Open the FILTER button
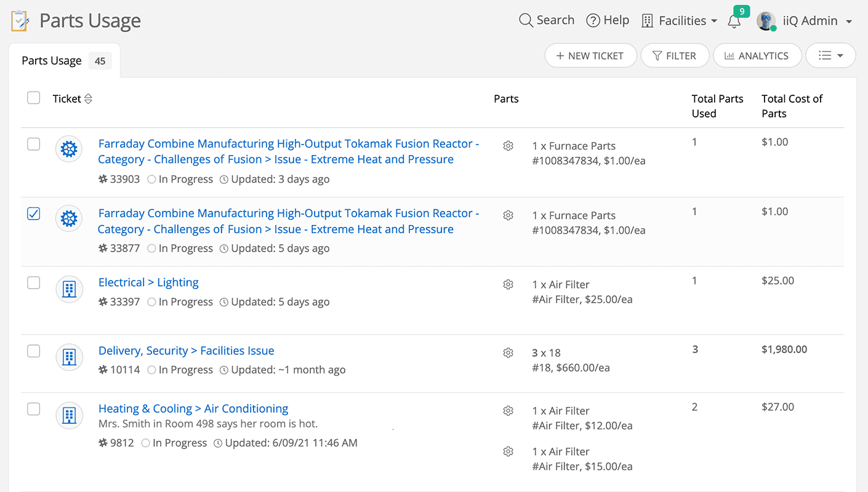This screenshot has height=492, width=868. [675, 55]
